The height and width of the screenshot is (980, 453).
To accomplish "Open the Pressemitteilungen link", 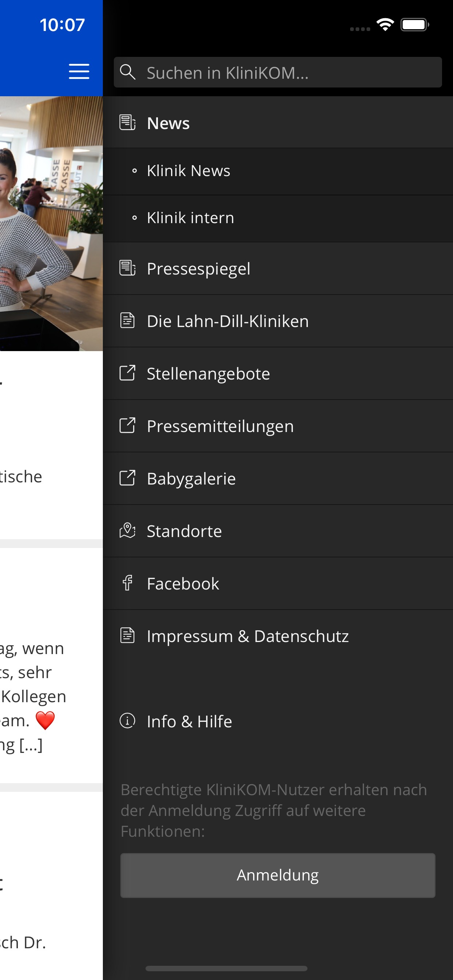I will click(278, 426).
